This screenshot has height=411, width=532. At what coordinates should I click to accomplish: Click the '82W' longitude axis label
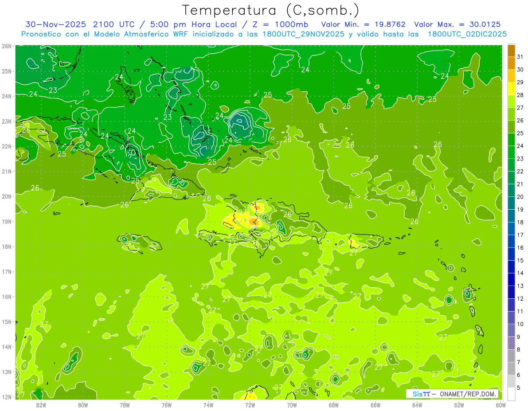[x=41, y=405]
